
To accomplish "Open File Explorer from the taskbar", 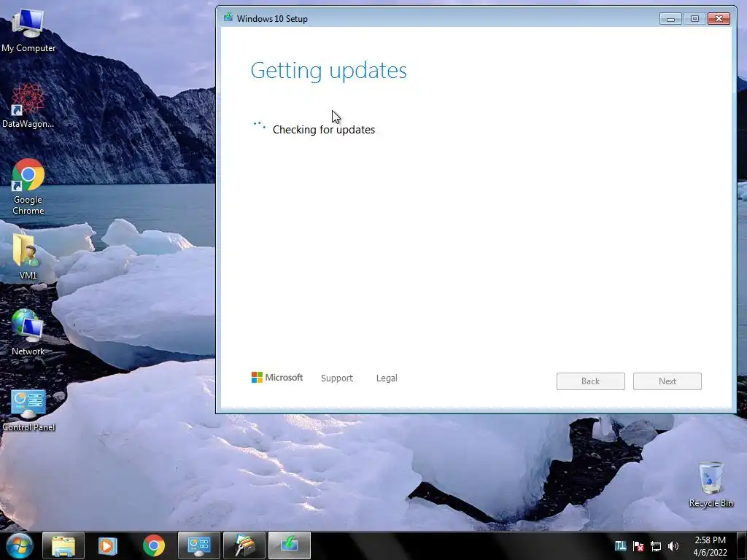I will 63,545.
